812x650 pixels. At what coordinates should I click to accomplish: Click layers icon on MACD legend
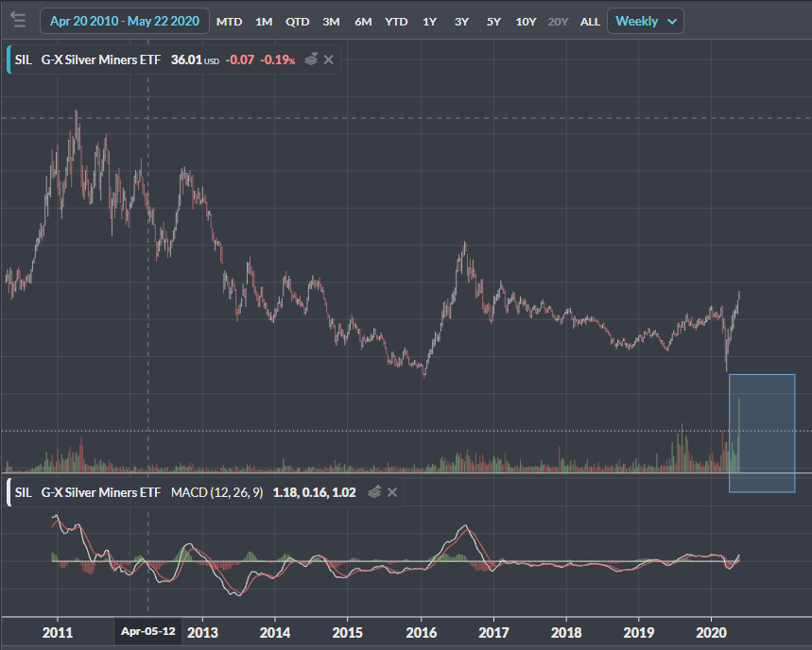point(374,492)
